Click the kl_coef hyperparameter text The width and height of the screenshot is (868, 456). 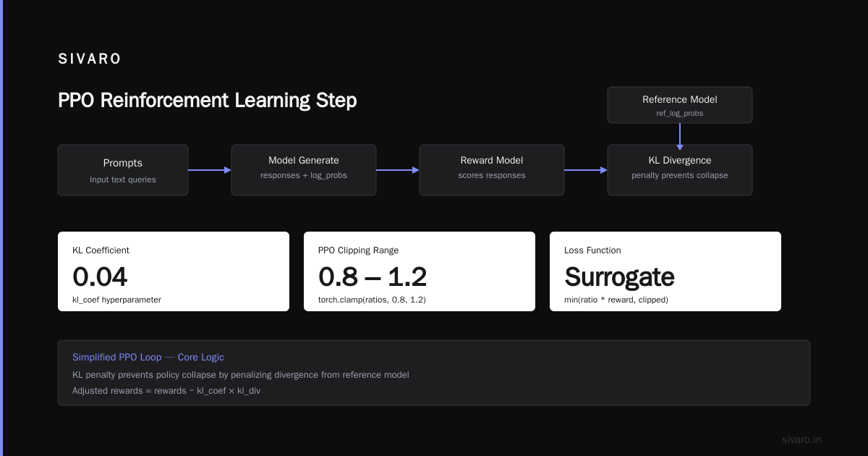point(116,299)
